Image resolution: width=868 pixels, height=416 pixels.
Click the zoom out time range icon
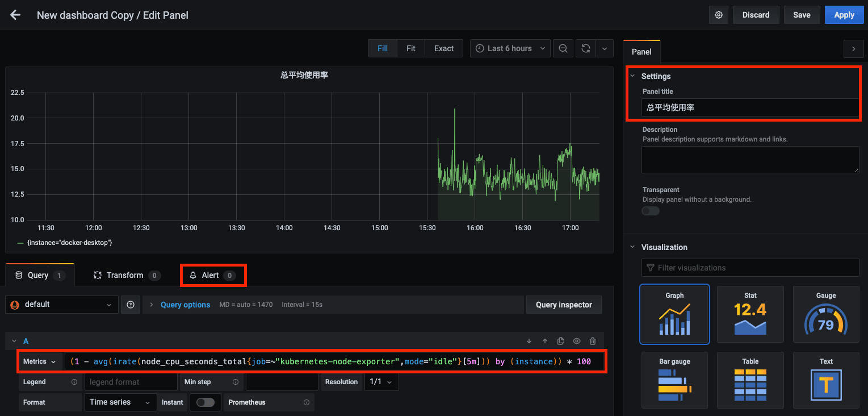tap(563, 48)
